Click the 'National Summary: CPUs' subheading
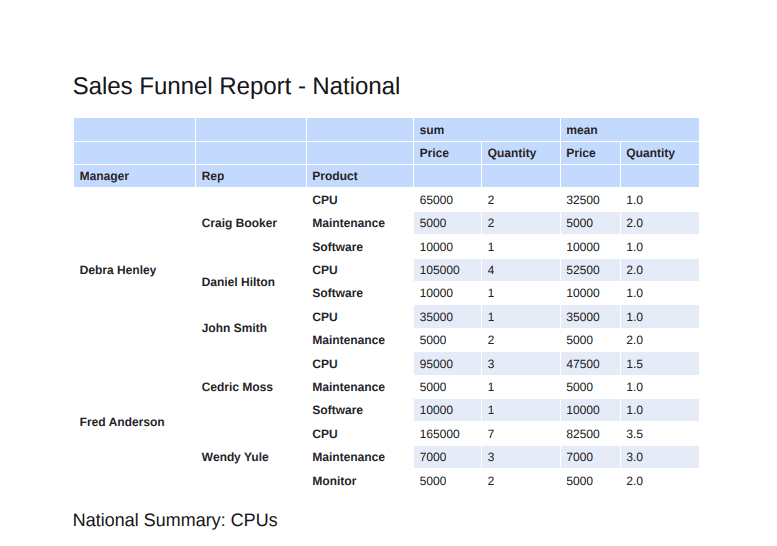The height and width of the screenshot is (546, 777). [x=175, y=520]
